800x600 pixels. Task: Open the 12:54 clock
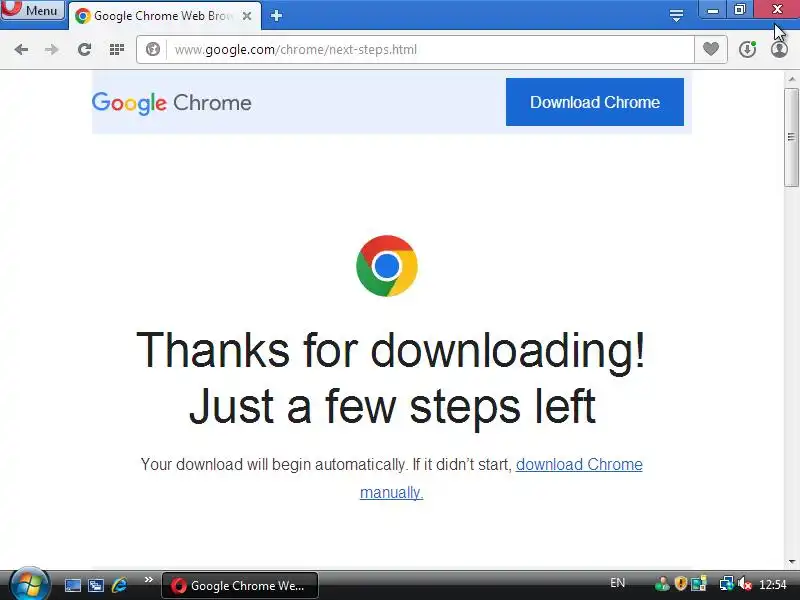(x=772, y=584)
